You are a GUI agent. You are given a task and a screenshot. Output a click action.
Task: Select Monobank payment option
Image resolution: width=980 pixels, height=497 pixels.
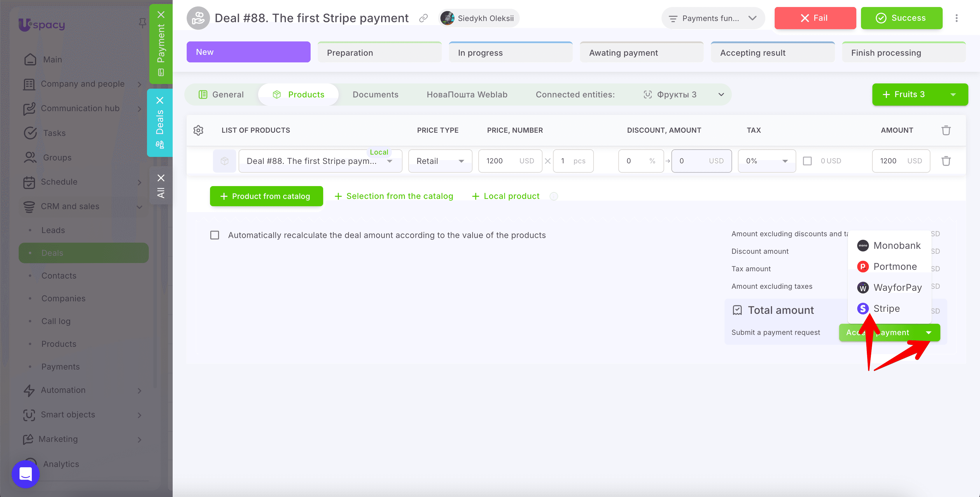point(889,246)
